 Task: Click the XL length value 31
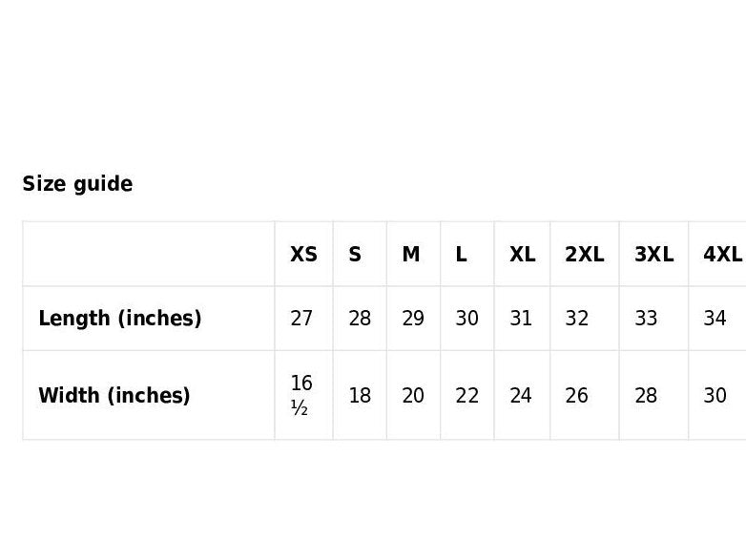point(521,319)
